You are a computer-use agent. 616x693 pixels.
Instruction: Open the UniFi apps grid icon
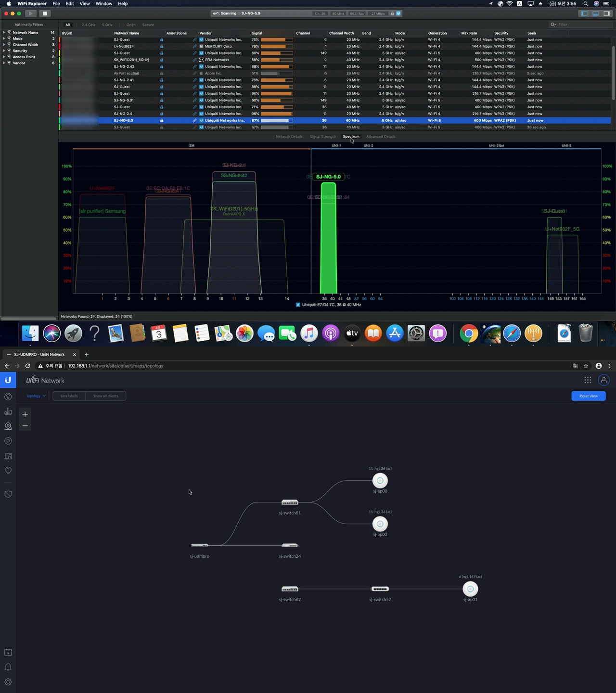coord(588,380)
